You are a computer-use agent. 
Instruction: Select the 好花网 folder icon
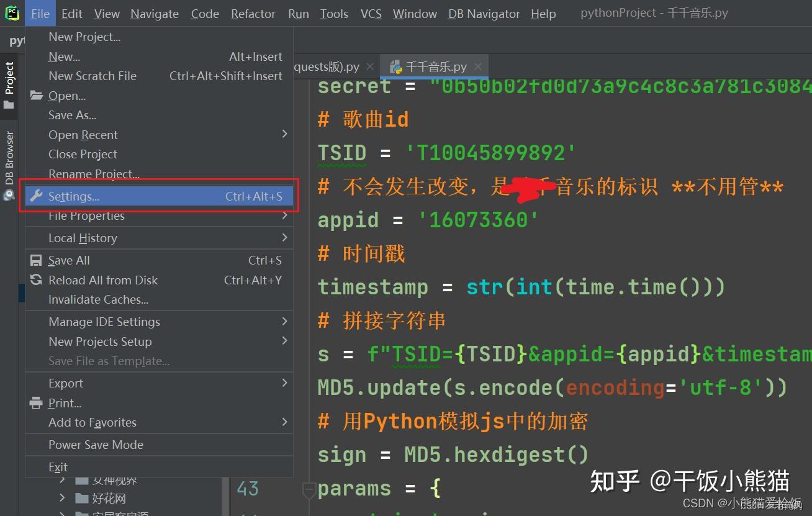click(81, 498)
